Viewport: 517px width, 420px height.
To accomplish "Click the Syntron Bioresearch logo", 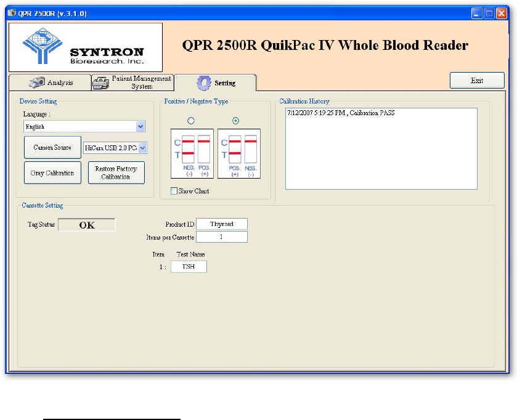I will [x=86, y=47].
